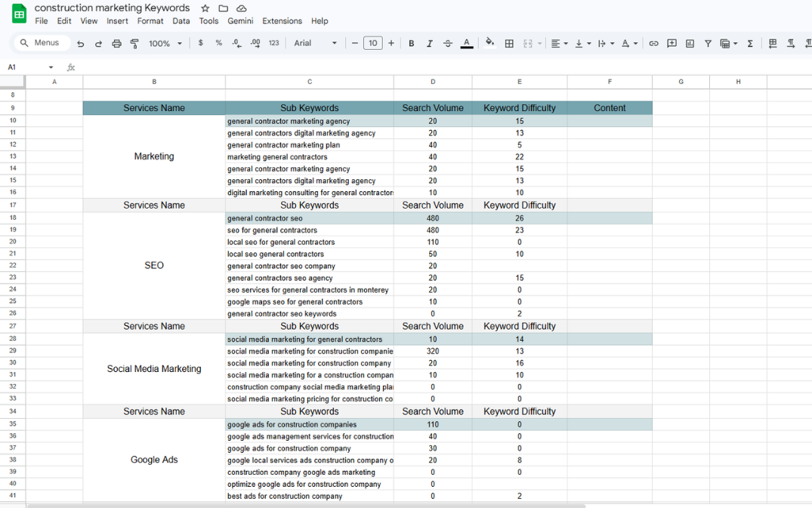Select the Paint format tool

(x=134, y=44)
